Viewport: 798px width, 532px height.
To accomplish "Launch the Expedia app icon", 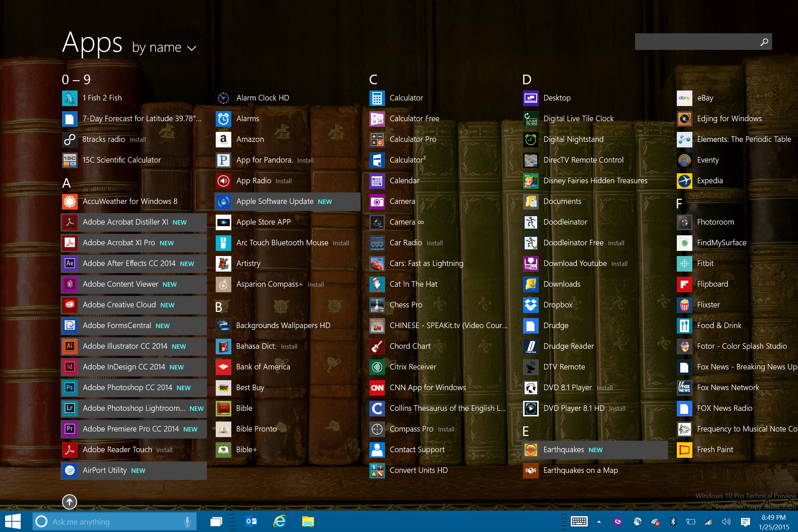I will click(685, 181).
